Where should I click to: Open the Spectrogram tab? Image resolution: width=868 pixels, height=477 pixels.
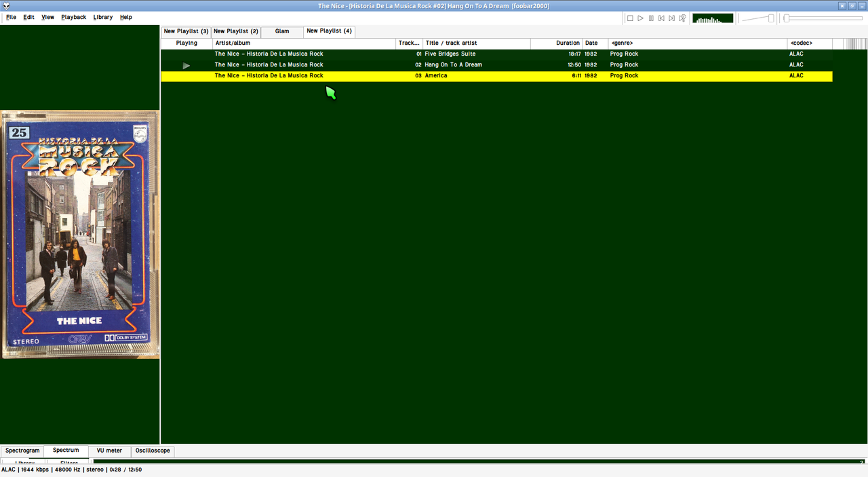pos(22,451)
